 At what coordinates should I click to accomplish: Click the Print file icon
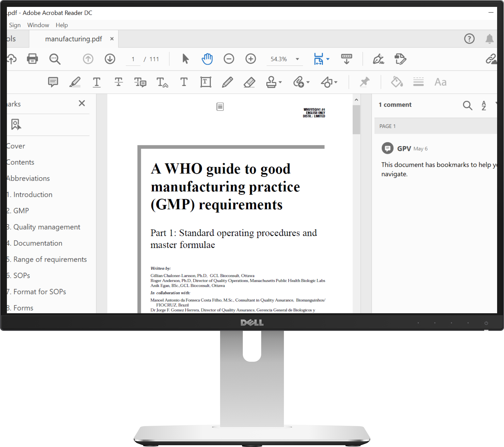coord(32,59)
